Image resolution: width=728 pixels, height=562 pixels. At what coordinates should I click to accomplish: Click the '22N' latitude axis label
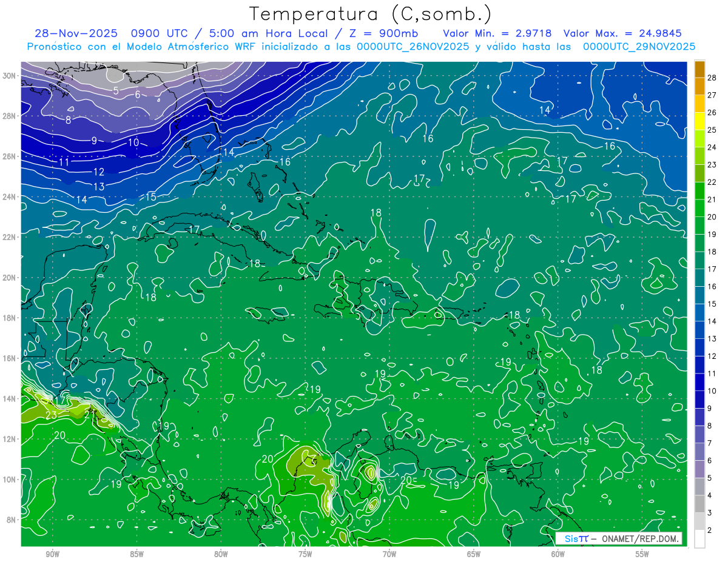pyautogui.click(x=10, y=237)
